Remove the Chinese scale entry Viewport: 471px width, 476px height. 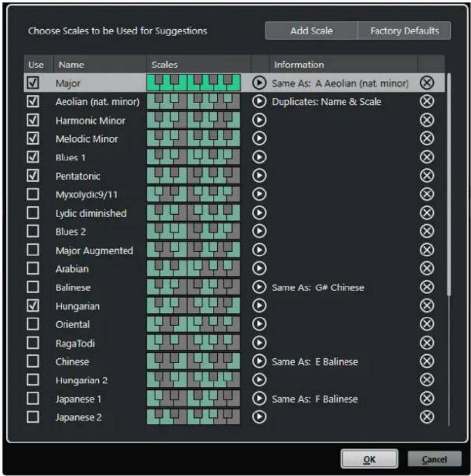pyautogui.click(x=427, y=361)
